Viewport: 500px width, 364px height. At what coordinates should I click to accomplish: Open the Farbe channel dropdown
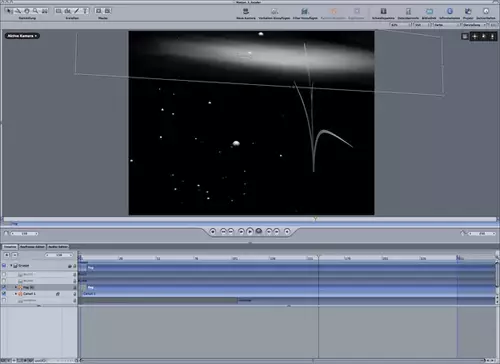coord(447,25)
